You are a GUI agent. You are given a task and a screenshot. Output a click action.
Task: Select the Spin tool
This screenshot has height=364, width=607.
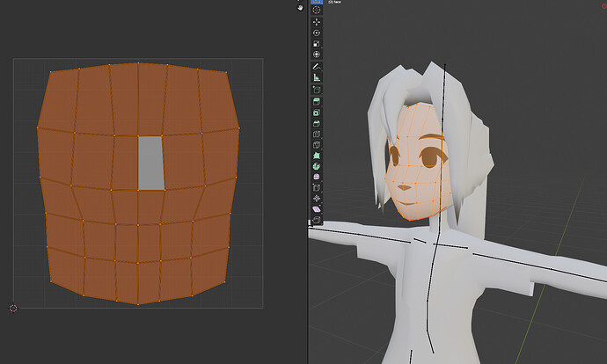tap(317, 166)
